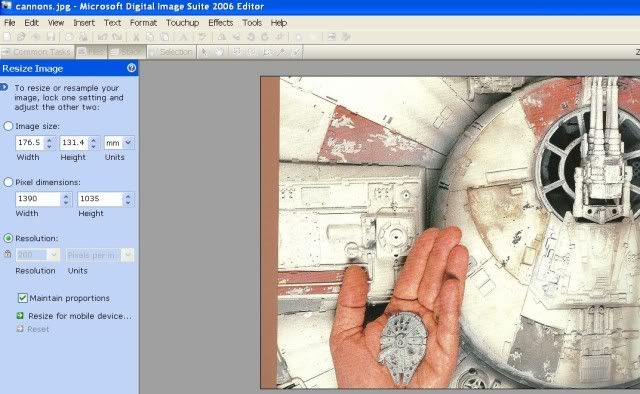640x394 pixels.
Task: Click the application icon in title bar
Action: click(x=6, y=6)
